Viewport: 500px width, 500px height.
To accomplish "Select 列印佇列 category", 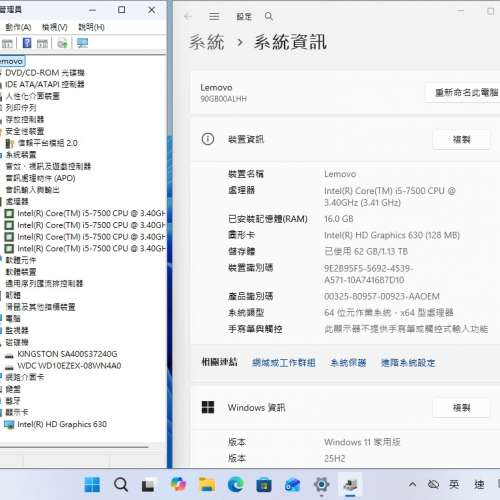I will (21, 108).
